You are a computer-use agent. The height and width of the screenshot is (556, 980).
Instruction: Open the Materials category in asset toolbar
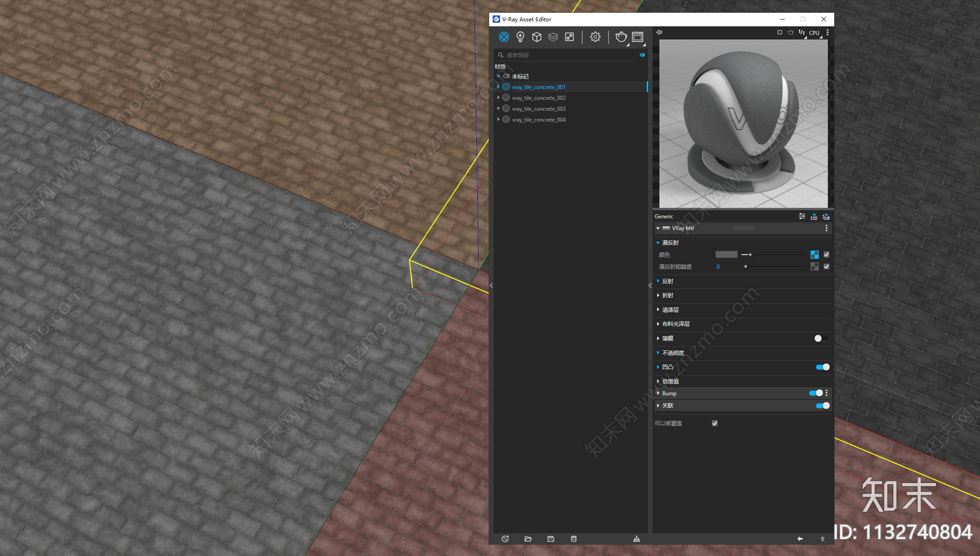point(503,37)
